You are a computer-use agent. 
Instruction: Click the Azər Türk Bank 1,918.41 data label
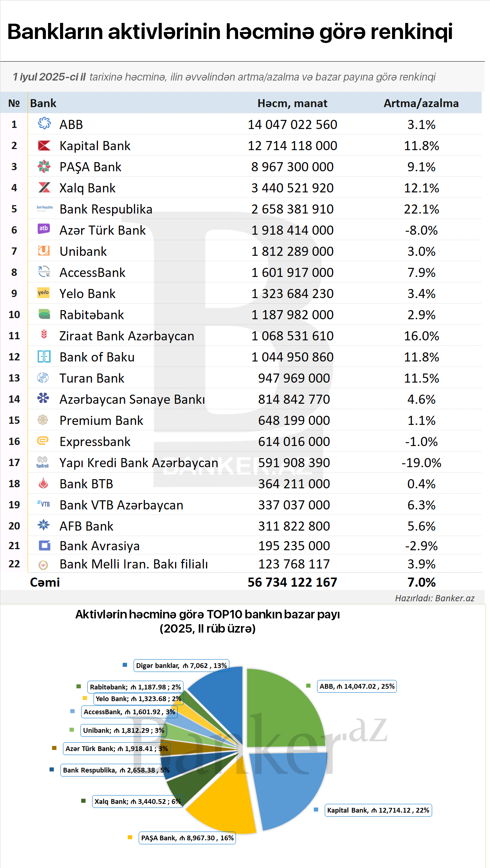pyautogui.click(x=116, y=748)
